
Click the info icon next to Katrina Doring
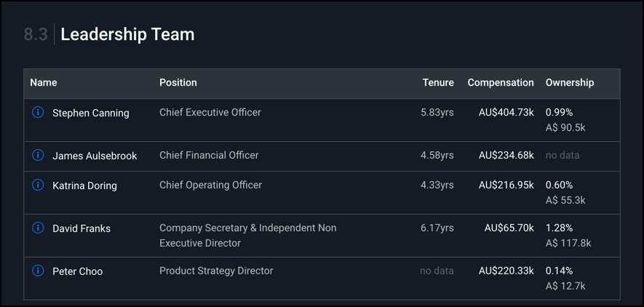[x=38, y=185]
